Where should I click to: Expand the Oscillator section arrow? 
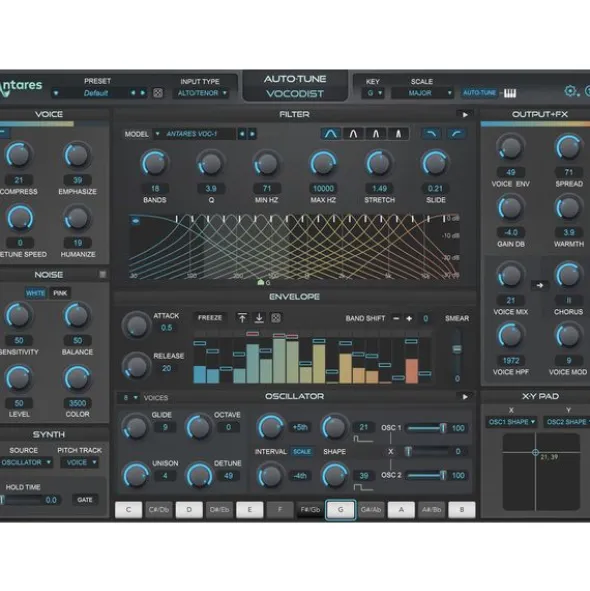(x=465, y=397)
